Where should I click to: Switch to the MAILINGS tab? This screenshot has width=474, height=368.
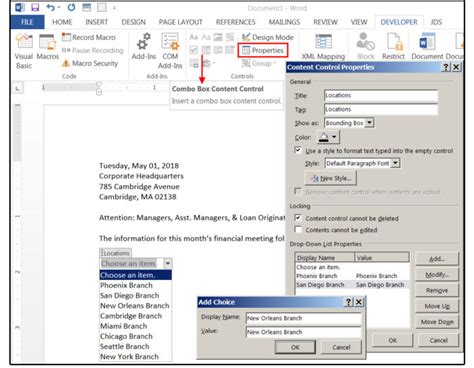(284, 22)
